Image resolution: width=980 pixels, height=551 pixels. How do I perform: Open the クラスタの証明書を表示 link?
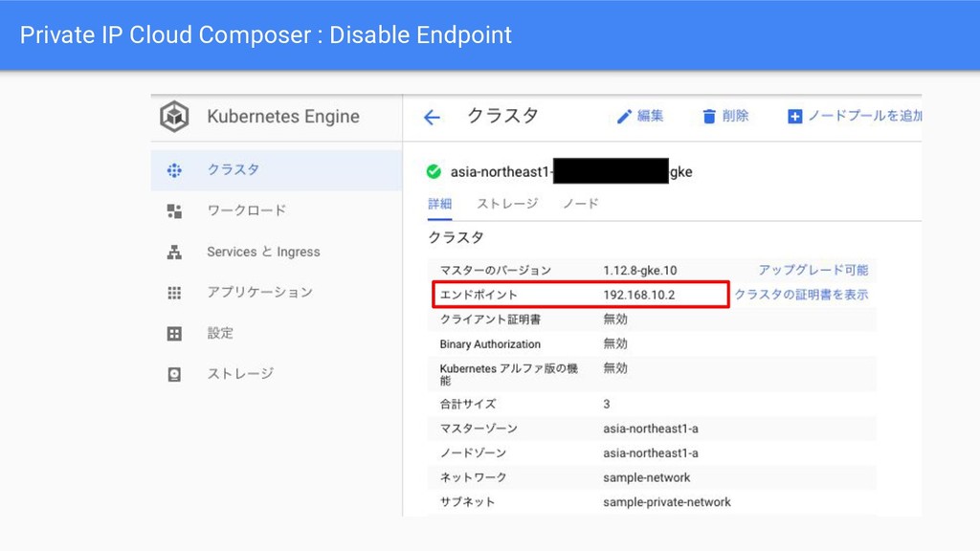click(801, 295)
